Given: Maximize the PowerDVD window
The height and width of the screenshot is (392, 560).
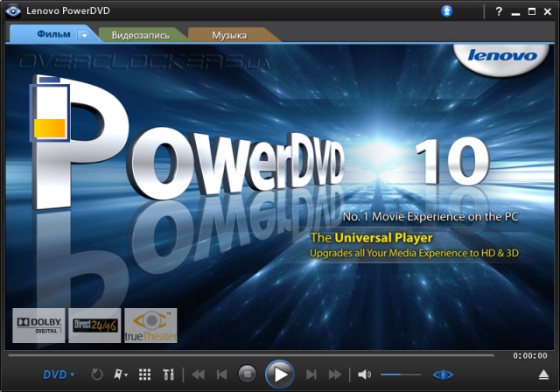Looking at the screenshot, I should (532, 11).
